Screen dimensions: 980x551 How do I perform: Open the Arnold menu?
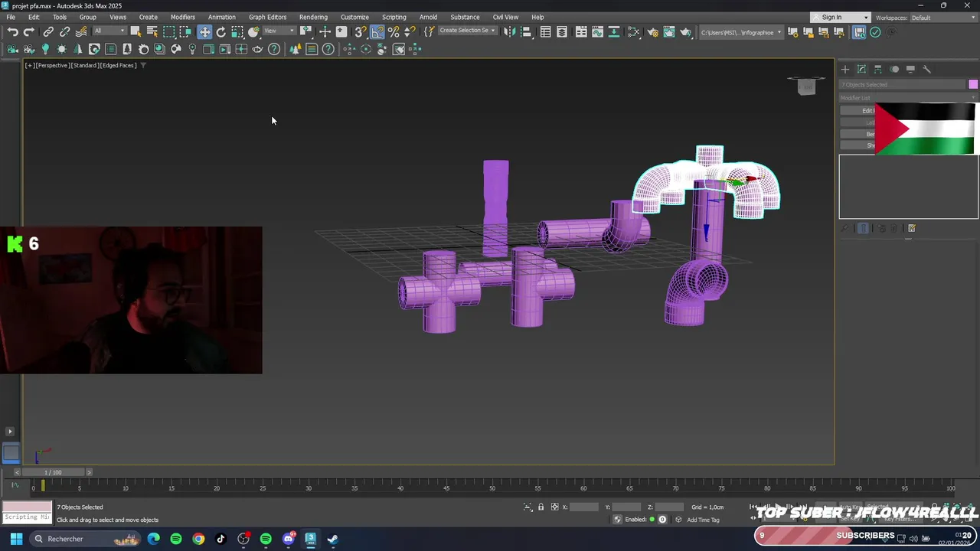tap(428, 17)
